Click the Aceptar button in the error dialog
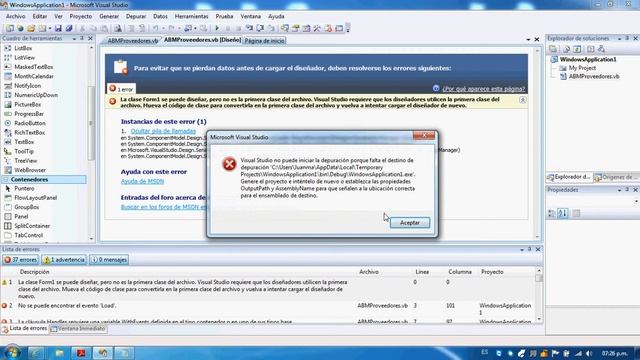 tap(409, 222)
